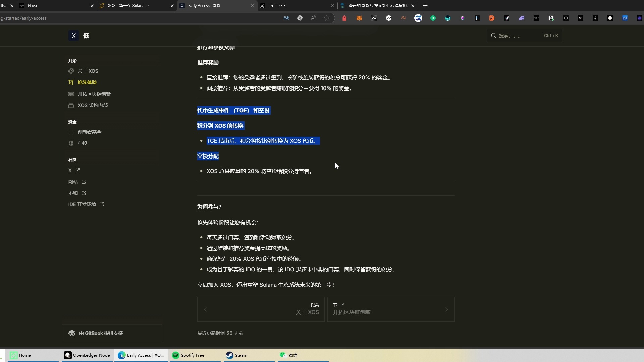Open 创新者基金 sidebar page
The width and height of the screenshot is (644, 362).
pos(90,132)
